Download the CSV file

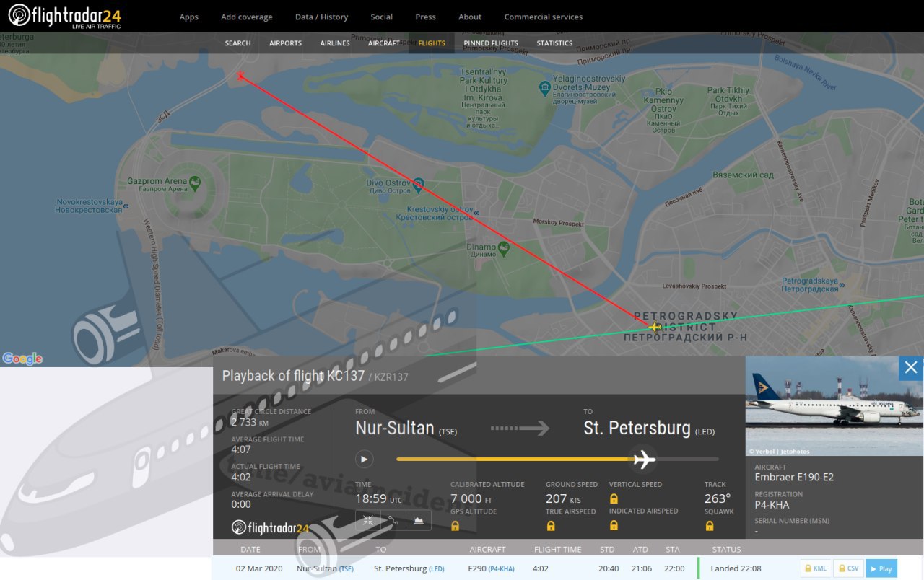(849, 568)
